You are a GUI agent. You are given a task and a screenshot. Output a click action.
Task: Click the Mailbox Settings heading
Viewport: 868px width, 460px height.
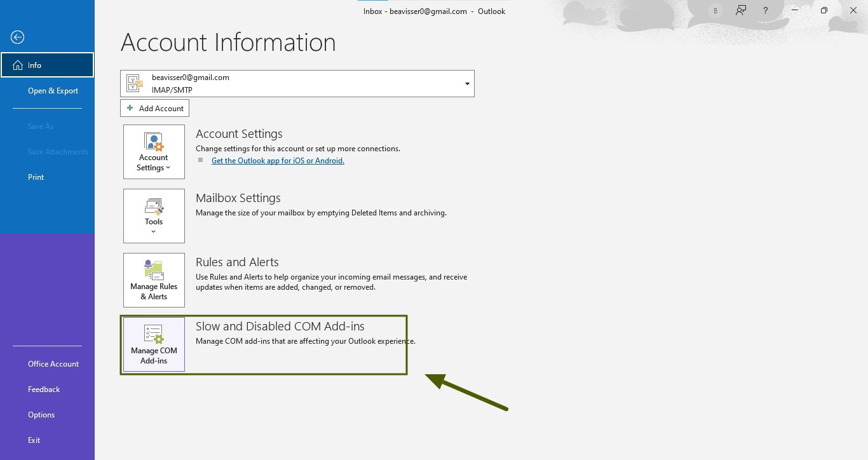[x=238, y=198]
